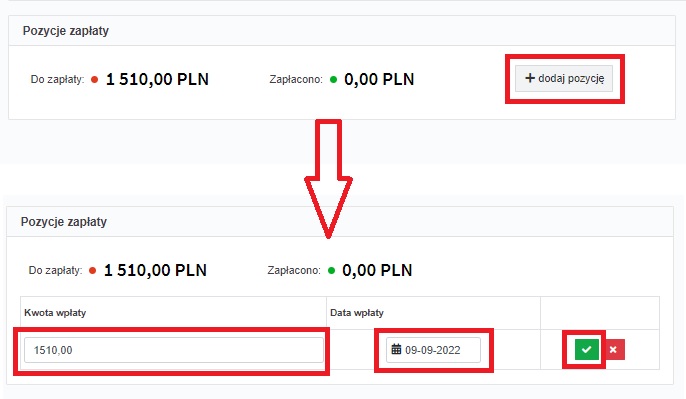Select the 09-09-2022 payment date field

433,350
